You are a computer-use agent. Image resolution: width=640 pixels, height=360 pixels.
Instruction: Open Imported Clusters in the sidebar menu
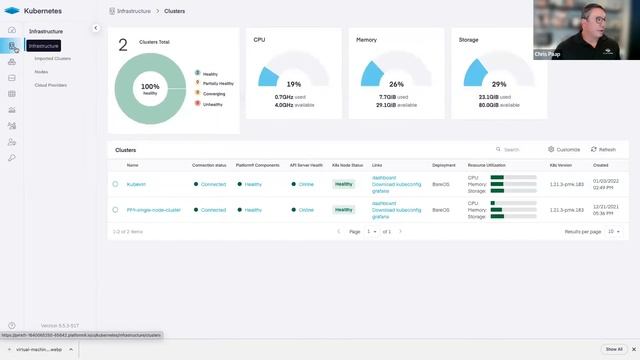tap(53, 59)
